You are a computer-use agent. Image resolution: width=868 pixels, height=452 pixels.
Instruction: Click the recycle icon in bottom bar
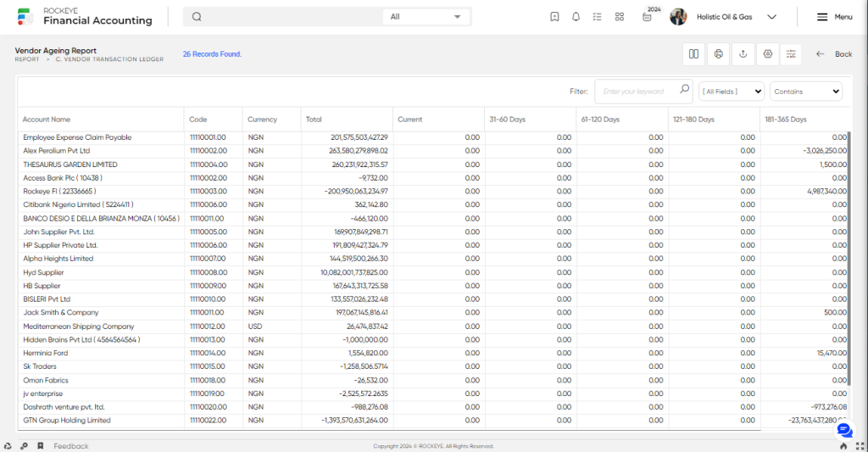point(8,446)
